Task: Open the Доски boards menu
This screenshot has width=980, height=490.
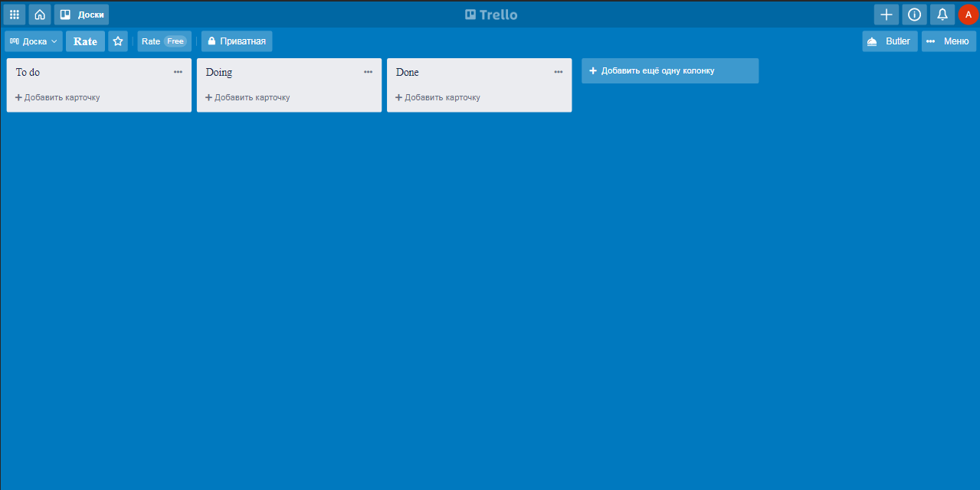Action: point(81,15)
